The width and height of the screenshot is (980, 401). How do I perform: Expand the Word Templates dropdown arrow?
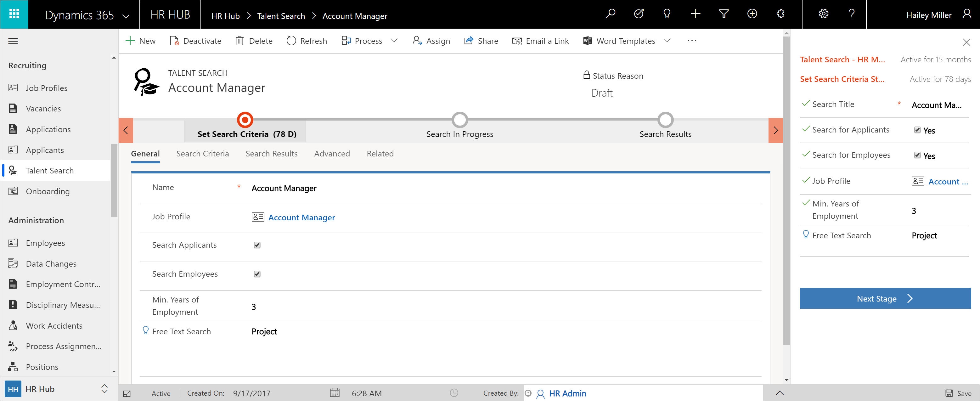[x=667, y=40]
